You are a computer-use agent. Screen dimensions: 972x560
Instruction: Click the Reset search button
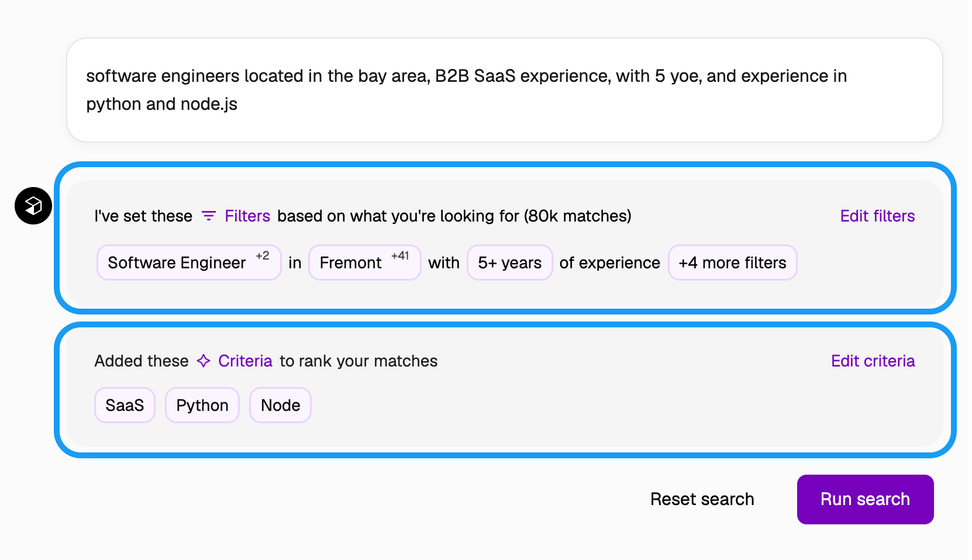tap(702, 499)
